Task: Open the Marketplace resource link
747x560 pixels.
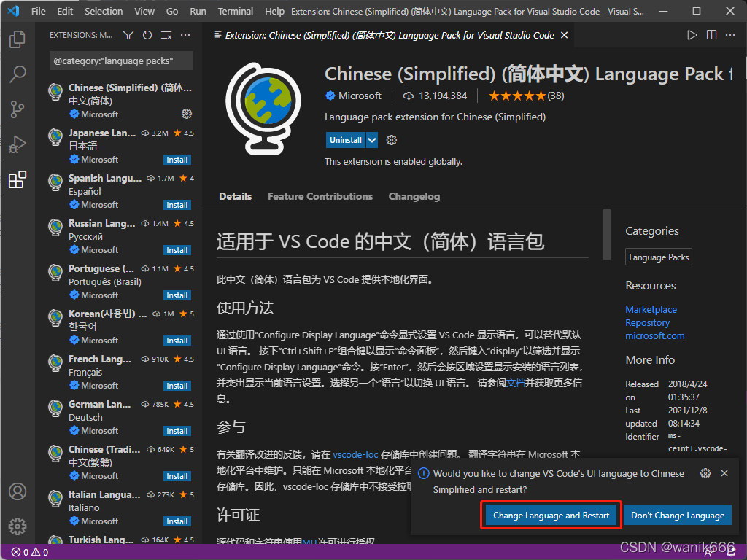Action: (651, 309)
